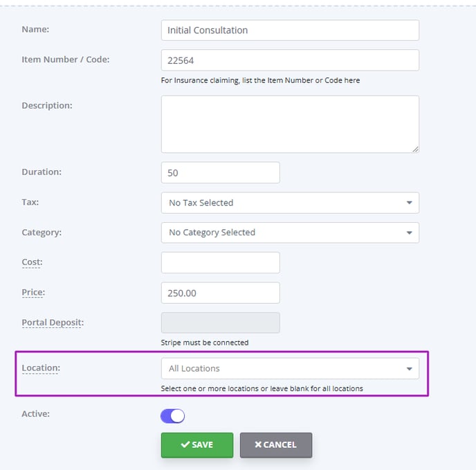This screenshot has height=470, width=476.
Task: Click the Description textarea resize handle
Action: tap(415, 150)
